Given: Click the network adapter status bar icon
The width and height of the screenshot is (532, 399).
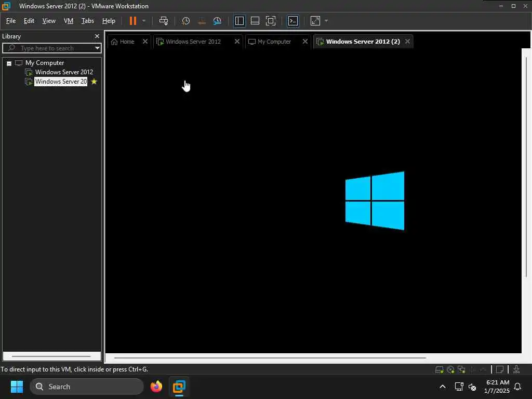Looking at the screenshot, I should coord(461,369).
